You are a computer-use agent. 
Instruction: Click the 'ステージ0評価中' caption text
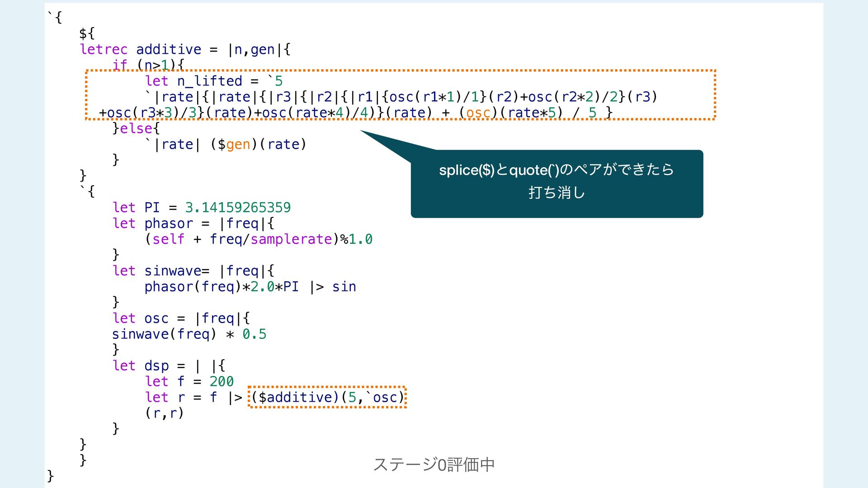(434, 464)
